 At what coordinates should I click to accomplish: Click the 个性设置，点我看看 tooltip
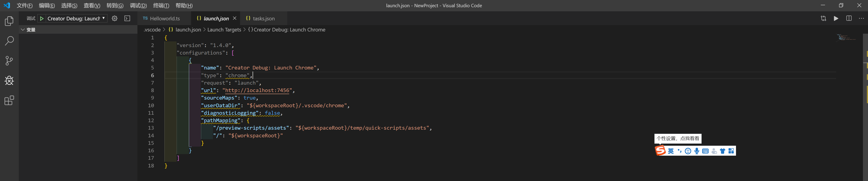pyautogui.click(x=678, y=138)
